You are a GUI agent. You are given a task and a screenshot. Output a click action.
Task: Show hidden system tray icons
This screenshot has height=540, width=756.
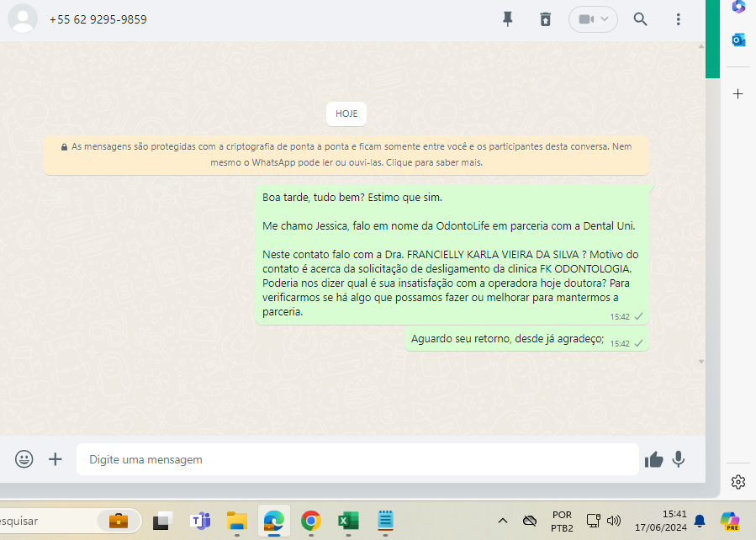click(502, 521)
